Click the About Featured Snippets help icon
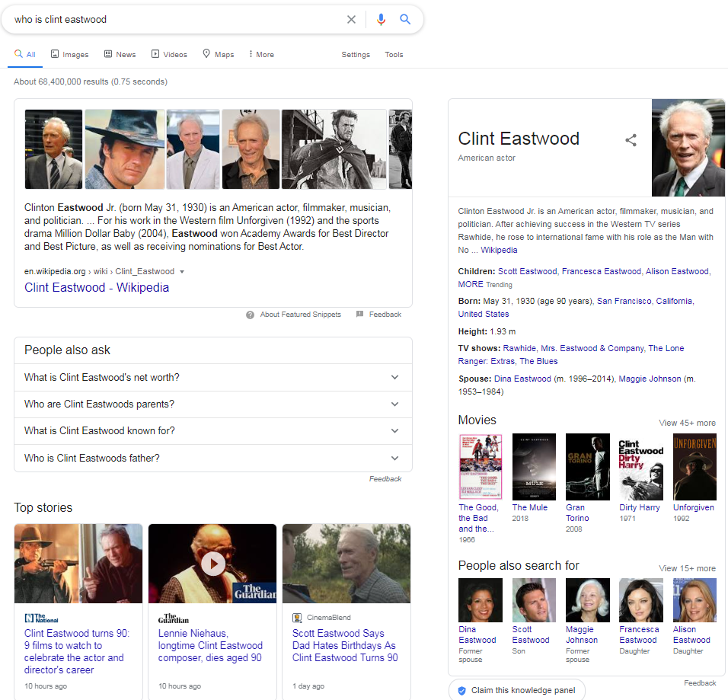Screen dimensions: 728x700 pos(250,315)
